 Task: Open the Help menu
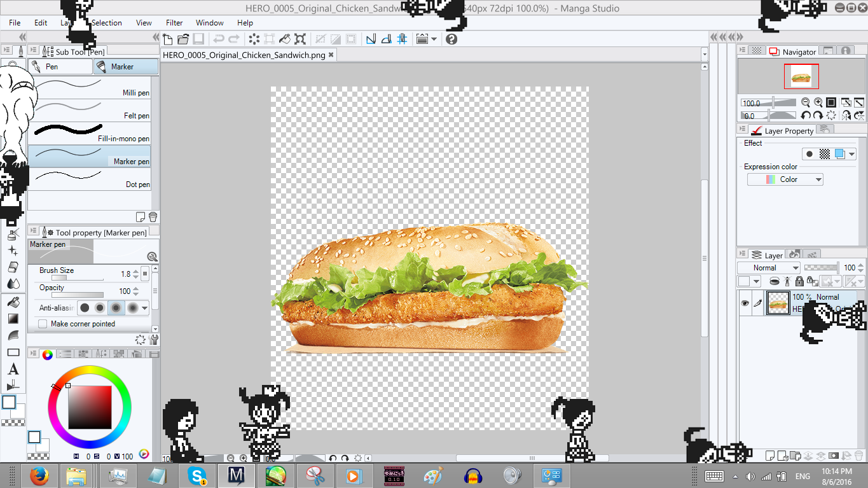click(x=245, y=23)
